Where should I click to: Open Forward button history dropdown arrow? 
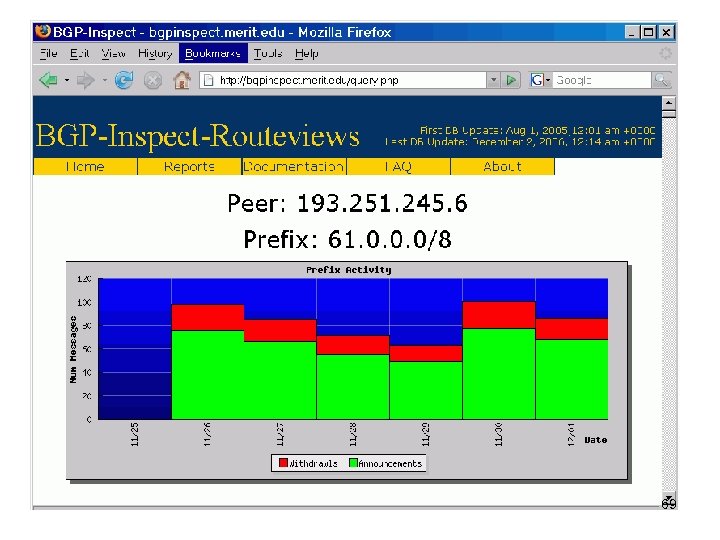click(x=105, y=80)
